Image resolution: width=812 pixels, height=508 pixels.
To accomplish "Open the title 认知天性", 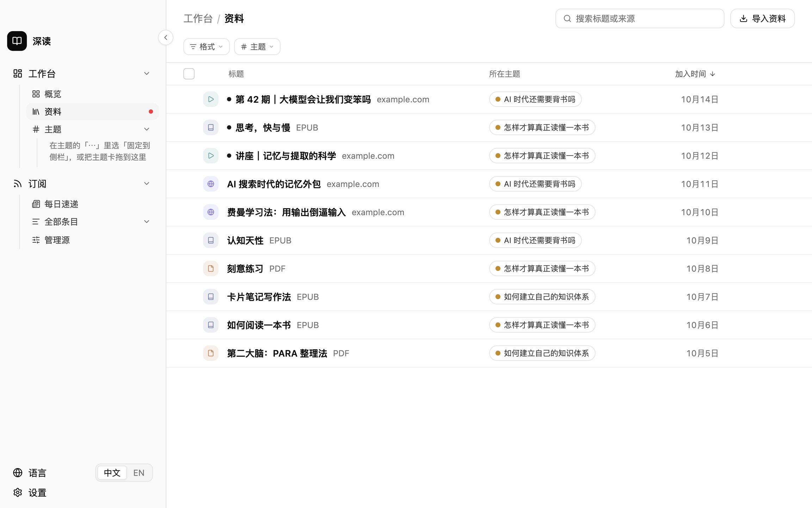I will 245,240.
